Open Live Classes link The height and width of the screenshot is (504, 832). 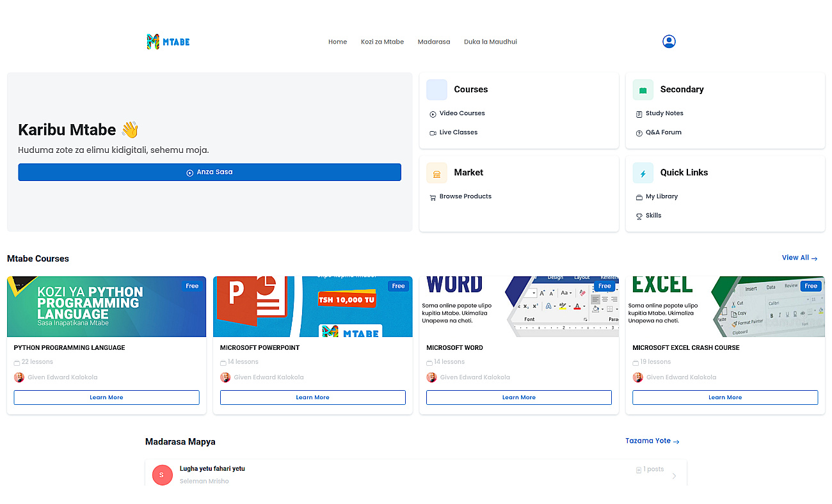click(458, 132)
